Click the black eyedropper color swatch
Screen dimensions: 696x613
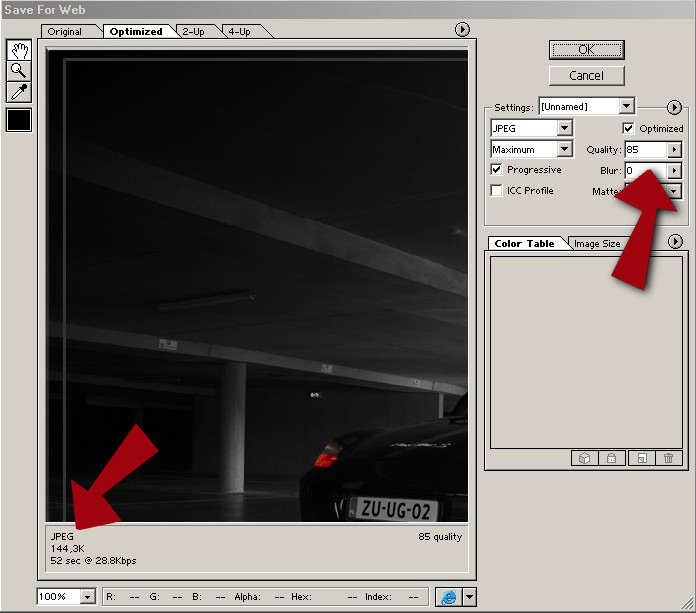[x=19, y=121]
